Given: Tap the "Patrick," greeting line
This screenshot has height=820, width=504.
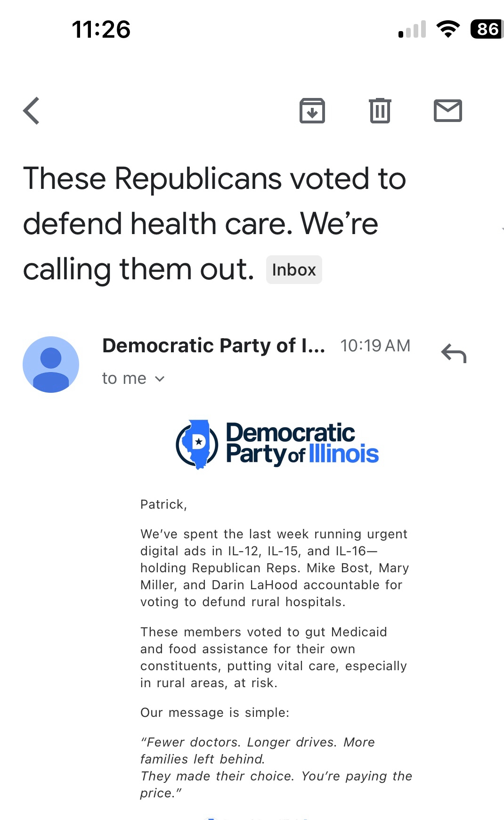Looking at the screenshot, I should (163, 504).
